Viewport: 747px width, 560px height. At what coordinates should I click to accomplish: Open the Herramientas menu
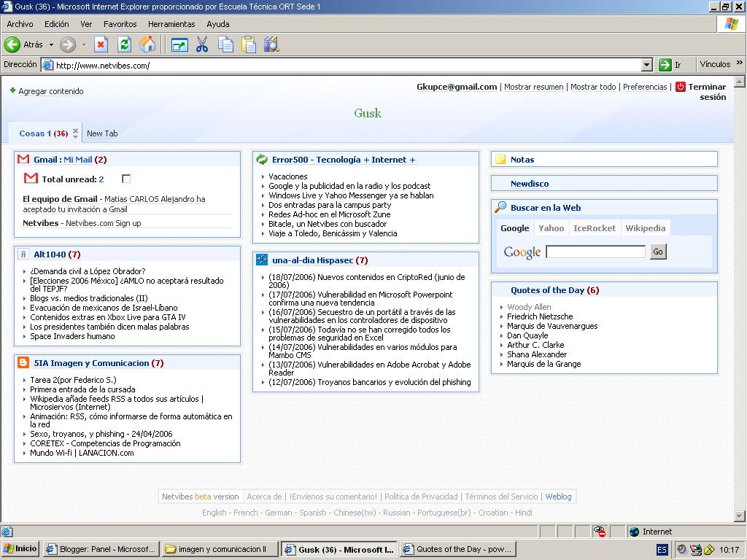(171, 24)
